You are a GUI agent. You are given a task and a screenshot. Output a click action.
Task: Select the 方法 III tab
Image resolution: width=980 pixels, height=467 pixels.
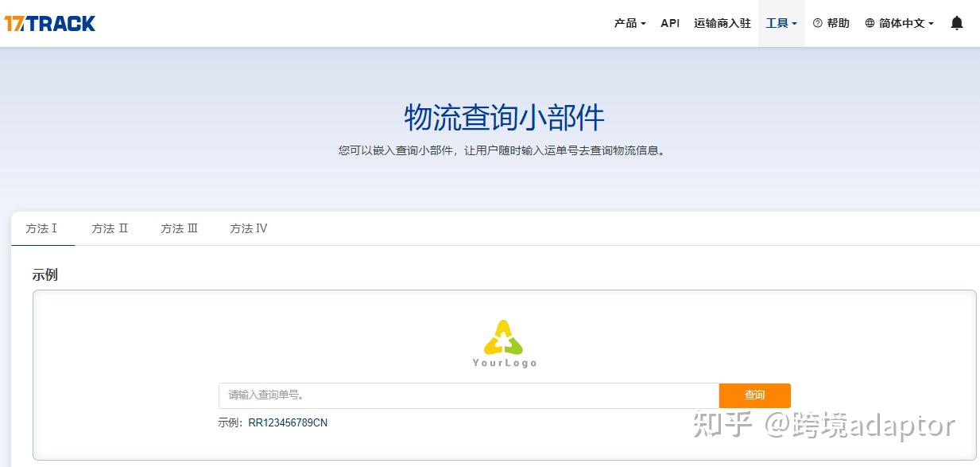click(x=179, y=228)
